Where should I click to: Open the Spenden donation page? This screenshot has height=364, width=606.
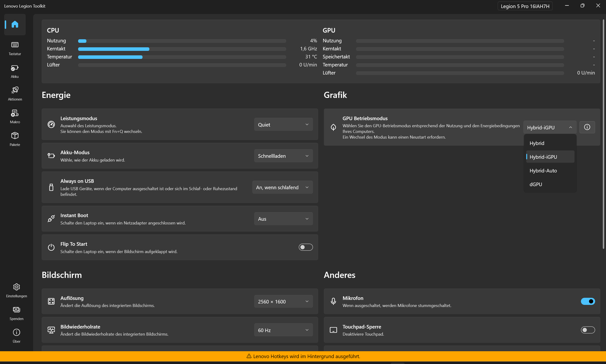[x=16, y=313]
